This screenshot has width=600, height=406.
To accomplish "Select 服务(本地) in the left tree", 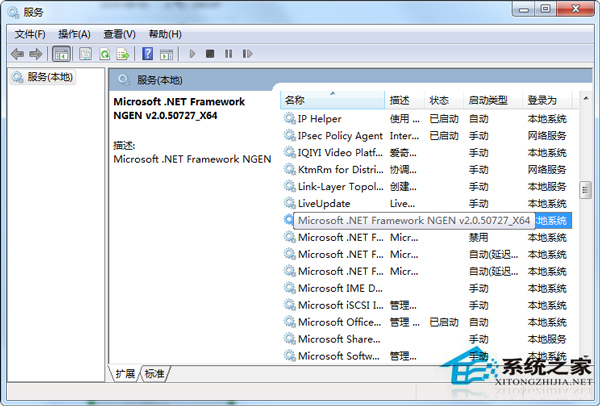I will pos(42,77).
